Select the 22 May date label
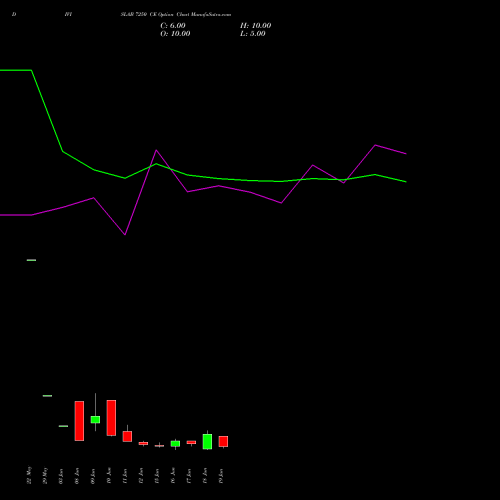This screenshot has height=500, width=500. click(29, 475)
